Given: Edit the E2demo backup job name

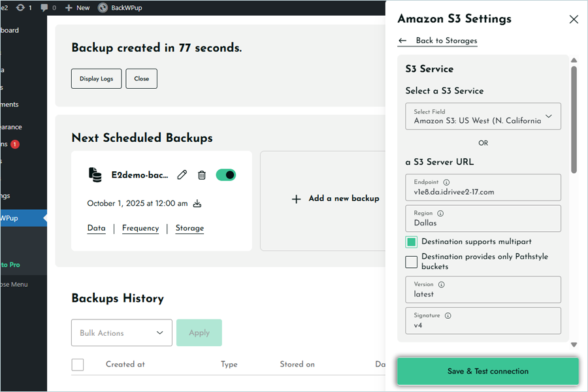Looking at the screenshot, I should tap(182, 174).
